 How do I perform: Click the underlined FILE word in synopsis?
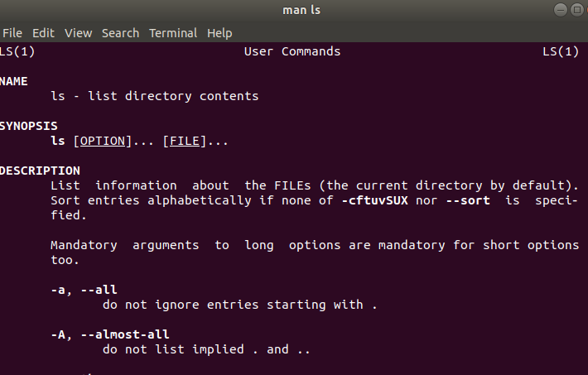click(x=185, y=141)
